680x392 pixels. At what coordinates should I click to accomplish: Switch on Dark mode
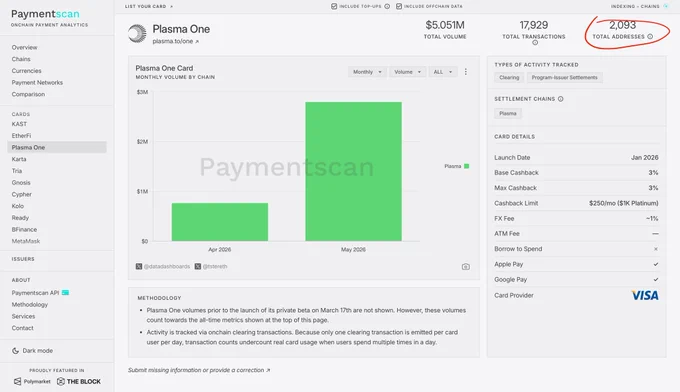pos(32,350)
